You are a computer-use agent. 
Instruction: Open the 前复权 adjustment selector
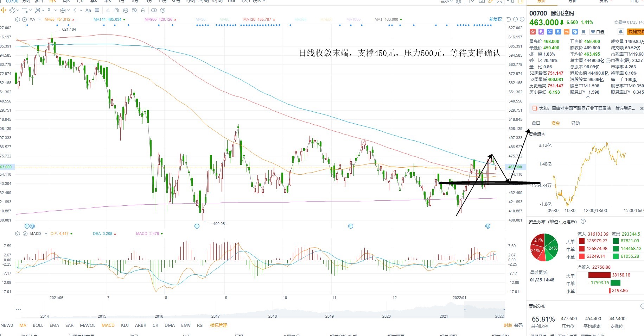496,19
